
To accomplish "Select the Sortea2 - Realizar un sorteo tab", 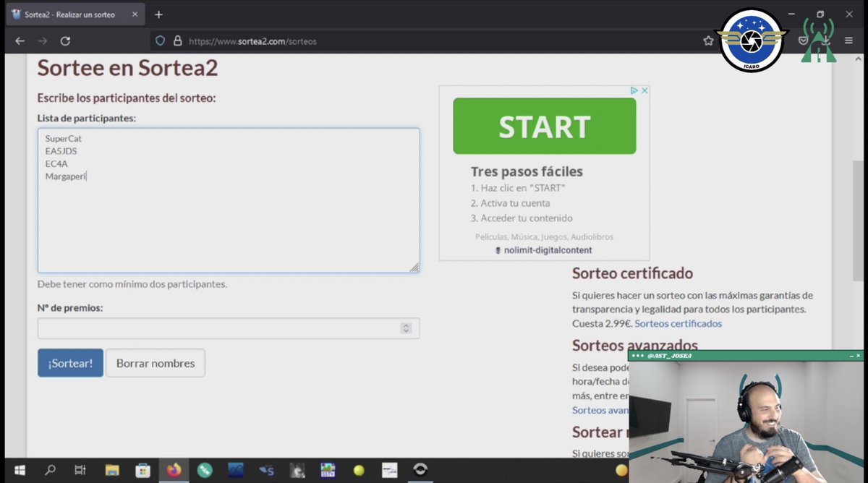I will [x=74, y=14].
